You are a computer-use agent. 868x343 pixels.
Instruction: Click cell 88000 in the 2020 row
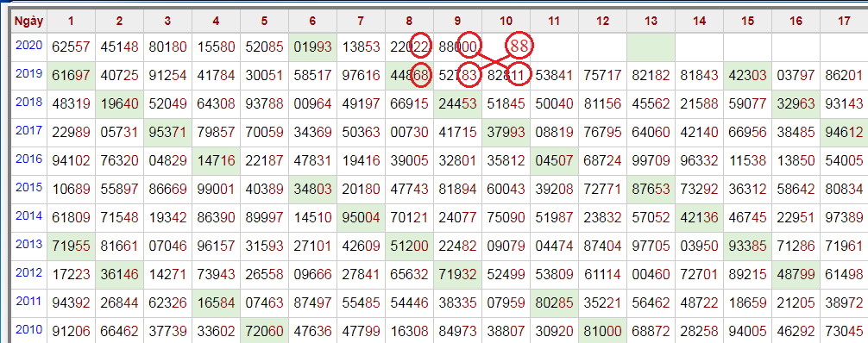click(457, 47)
